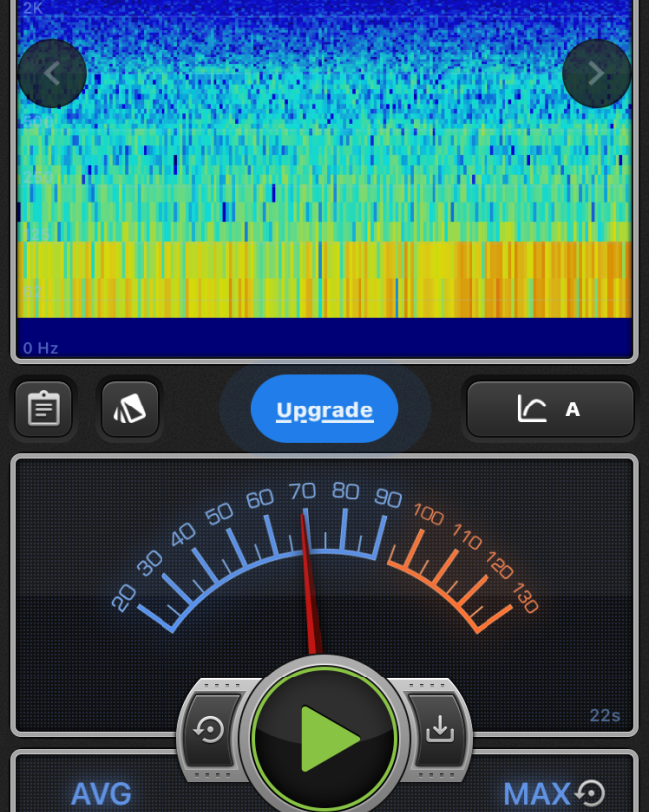This screenshot has width=649, height=812.
Task: Click the 2K frequency axis label
Action: coord(33,8)
